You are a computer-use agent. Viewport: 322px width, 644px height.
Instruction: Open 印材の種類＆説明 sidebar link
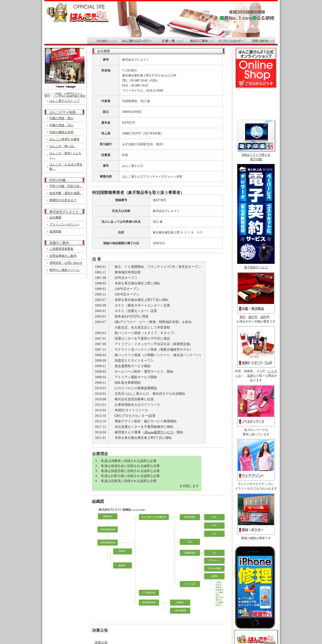coord(61,132)
